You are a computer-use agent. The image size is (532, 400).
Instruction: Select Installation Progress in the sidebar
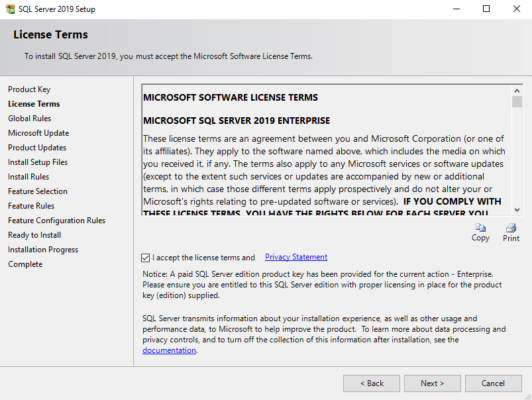[x=42, y=249]
